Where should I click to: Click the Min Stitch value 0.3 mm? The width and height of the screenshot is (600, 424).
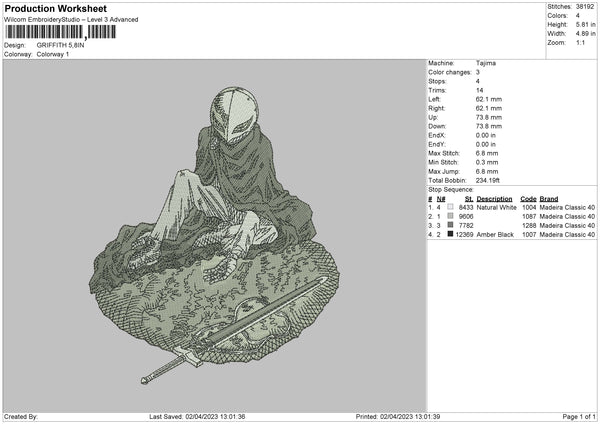487,162
